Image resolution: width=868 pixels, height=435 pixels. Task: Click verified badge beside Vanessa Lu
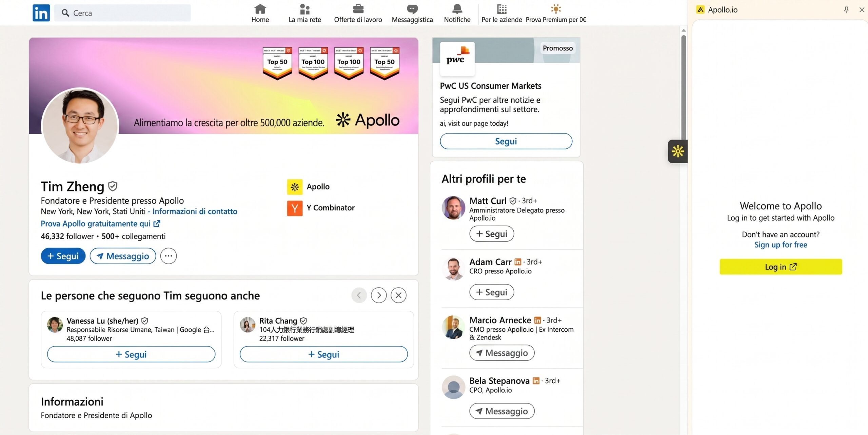click(144, 321)
